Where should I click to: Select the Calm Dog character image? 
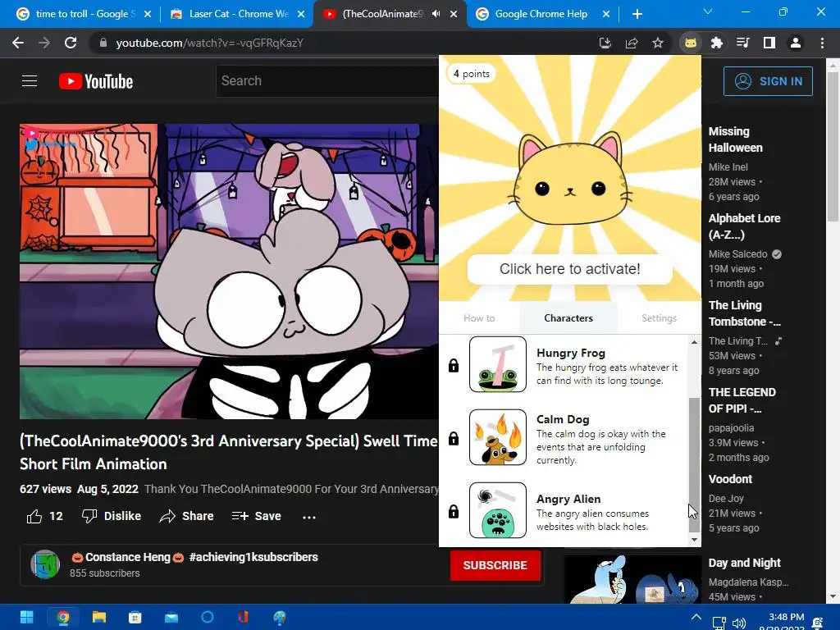tap(498, 437)
